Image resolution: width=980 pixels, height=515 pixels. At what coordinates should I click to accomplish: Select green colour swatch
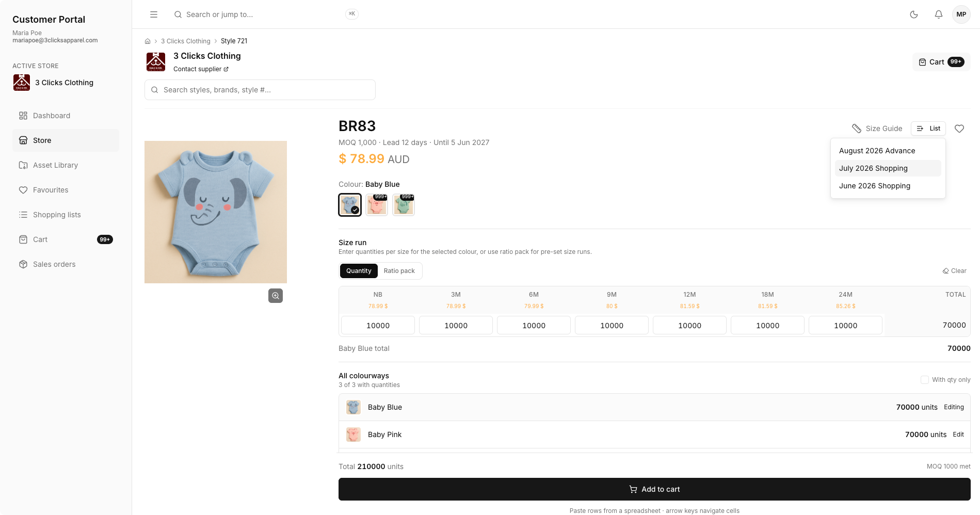click(404, 205)
